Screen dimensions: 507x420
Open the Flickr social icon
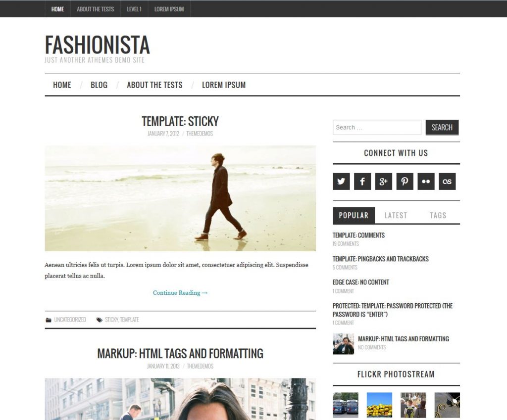[x=426, y=181]
